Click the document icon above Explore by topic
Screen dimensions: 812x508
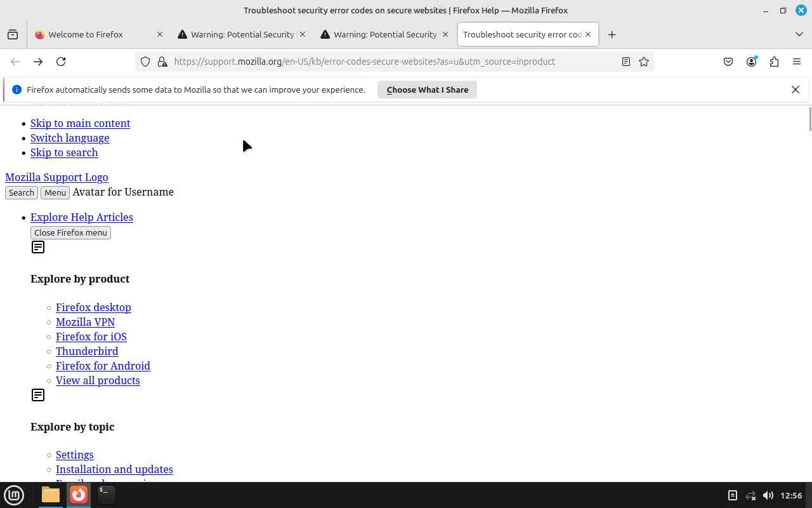tap(38, 395)
